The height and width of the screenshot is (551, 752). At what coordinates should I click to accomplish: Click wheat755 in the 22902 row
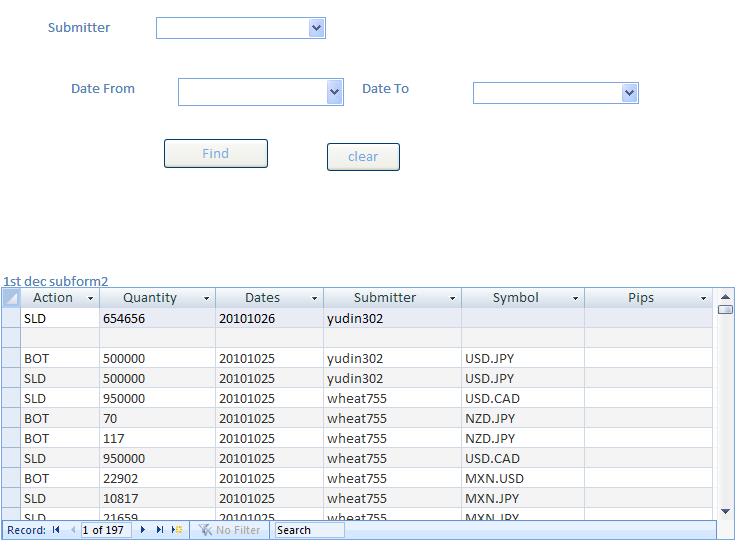(392, 478)
